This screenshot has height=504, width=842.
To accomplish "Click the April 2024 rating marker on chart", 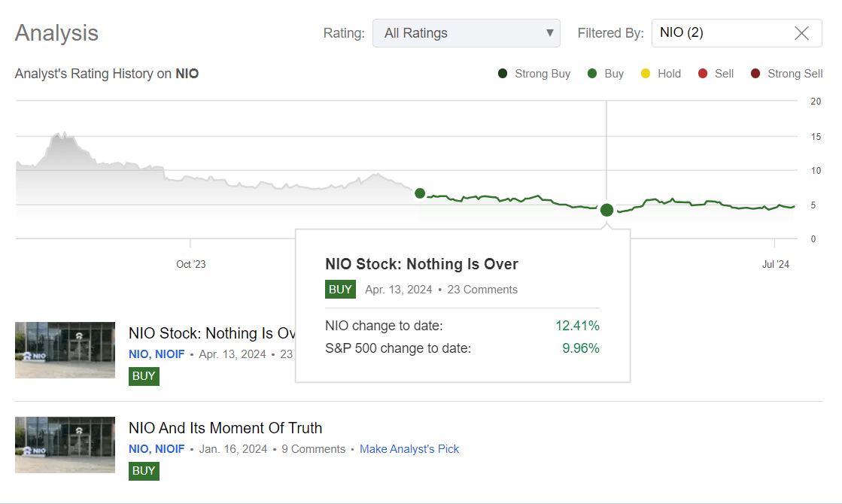I will (606, 210).
